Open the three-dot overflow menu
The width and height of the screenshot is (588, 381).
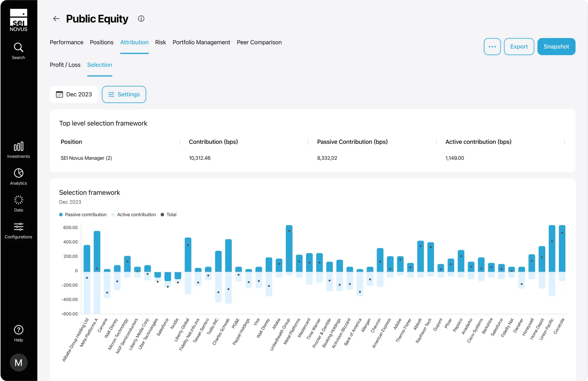pos(492,46)
